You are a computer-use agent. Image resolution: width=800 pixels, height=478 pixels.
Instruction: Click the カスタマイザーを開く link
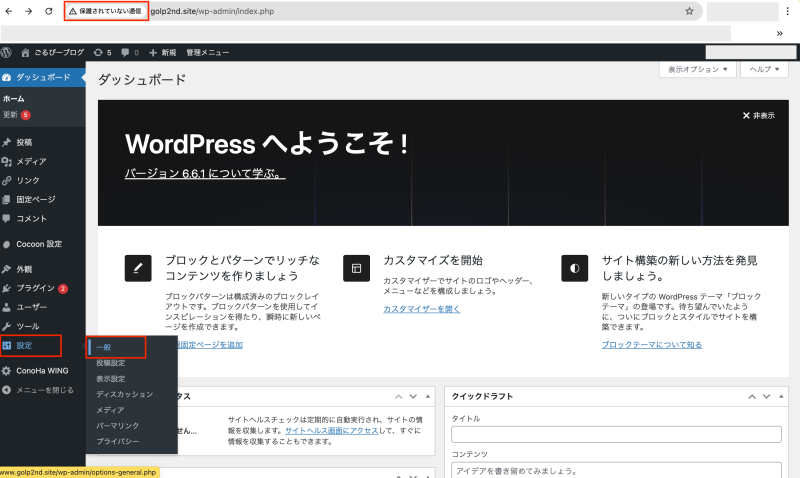pos(422,309)
